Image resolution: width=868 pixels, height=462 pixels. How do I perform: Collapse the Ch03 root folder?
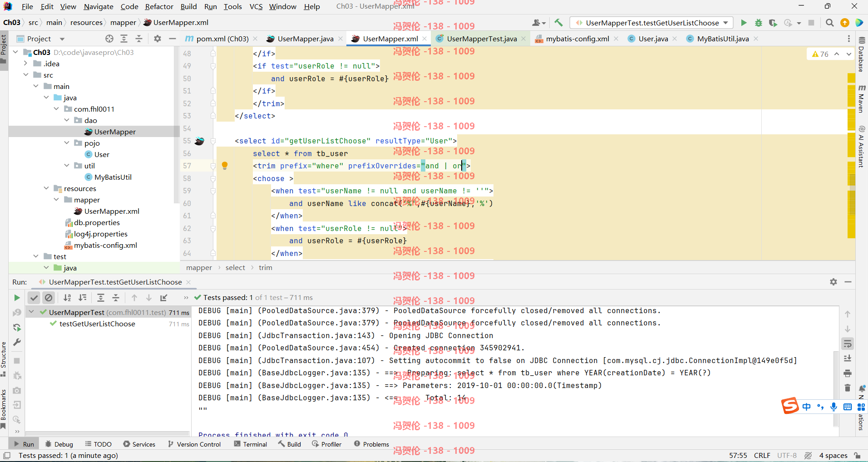(x=15, y=52)
